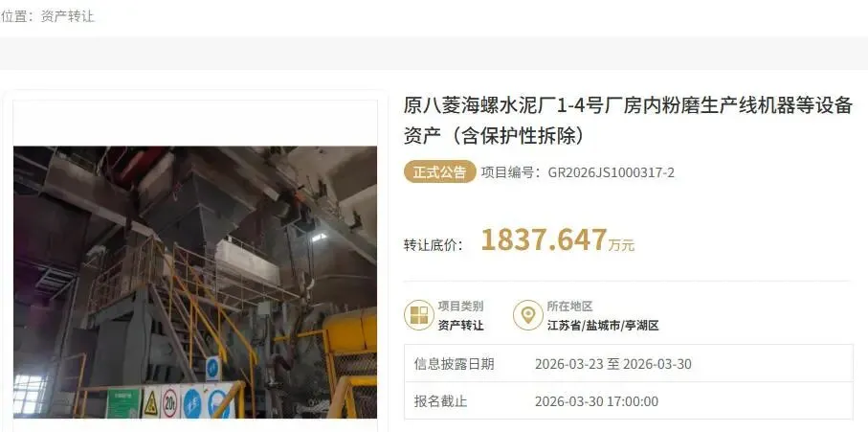The width and height of the screenshot is (868, 432).
Task: Click the 正式公告 badge
Action: click(439, 172)
